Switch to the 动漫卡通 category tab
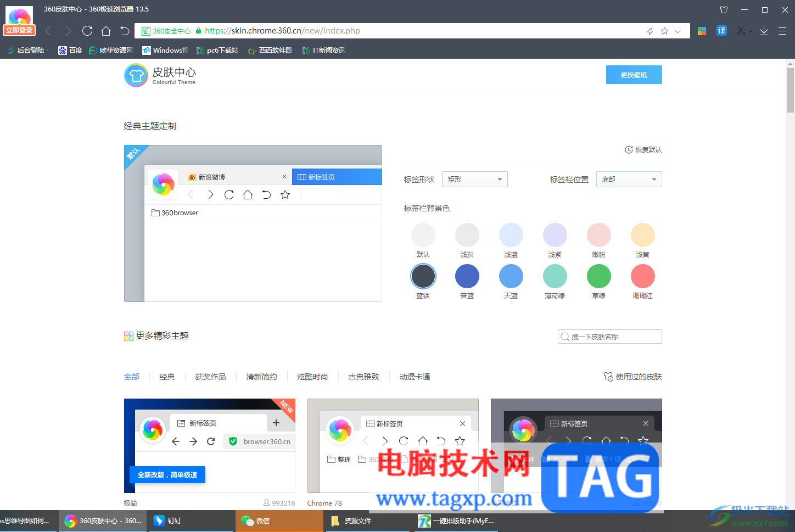Screen dimensions: 795x532 pos(415,377)
